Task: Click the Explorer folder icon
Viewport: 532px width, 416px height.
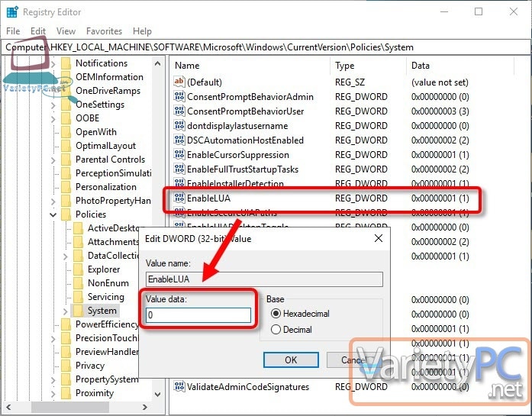Action: click(79, 269)
